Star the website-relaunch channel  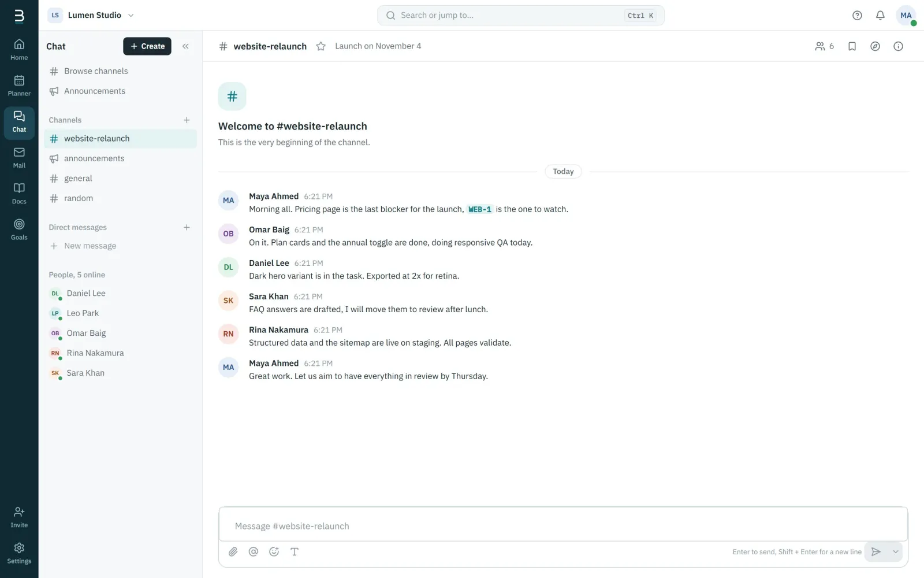[321, 46]
